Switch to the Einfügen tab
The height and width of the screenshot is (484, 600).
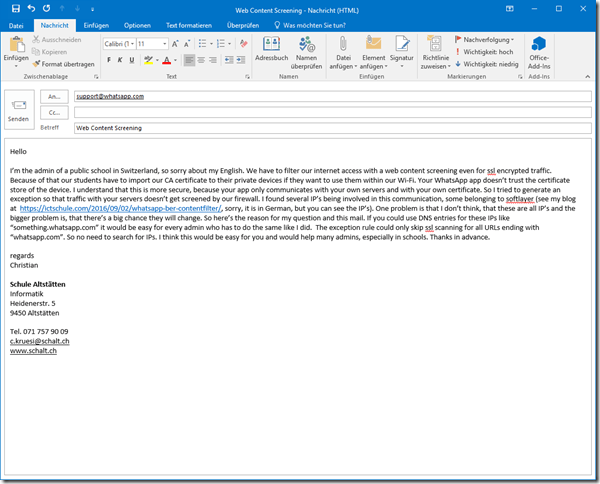(97, 24)
